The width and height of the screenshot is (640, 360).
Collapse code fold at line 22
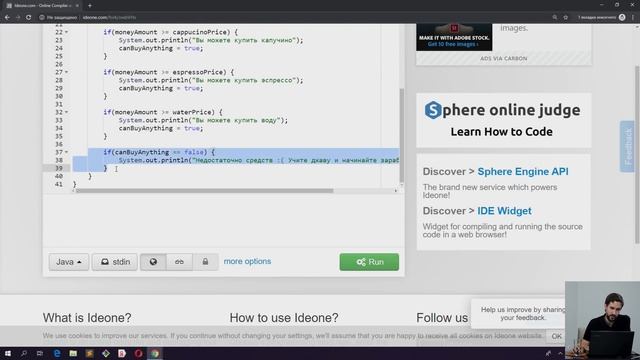pos(67,32)
